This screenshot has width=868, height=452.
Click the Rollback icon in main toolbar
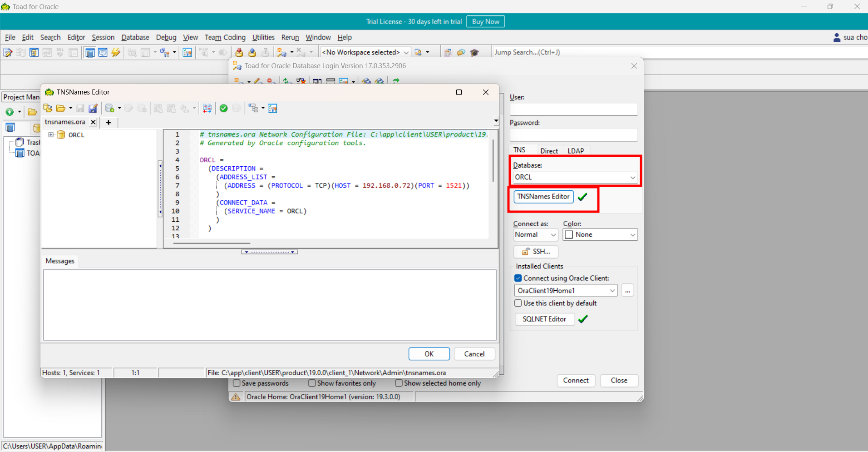(252, 53)
